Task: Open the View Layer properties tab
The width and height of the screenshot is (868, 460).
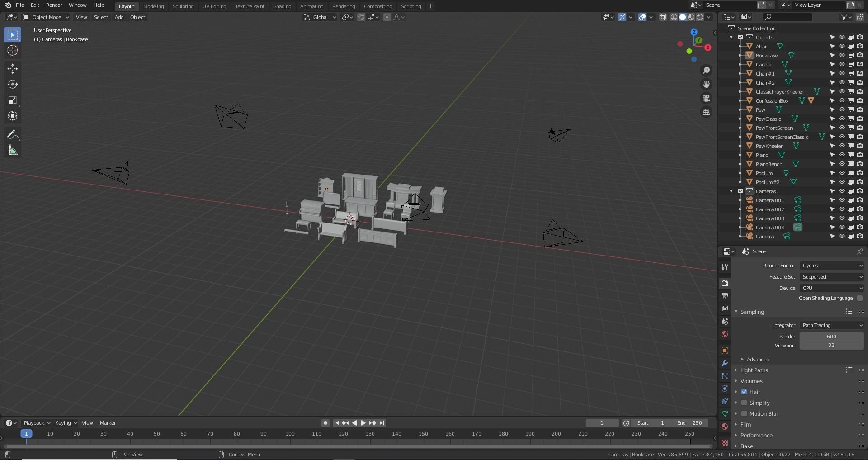Action: tap(725, 308)
